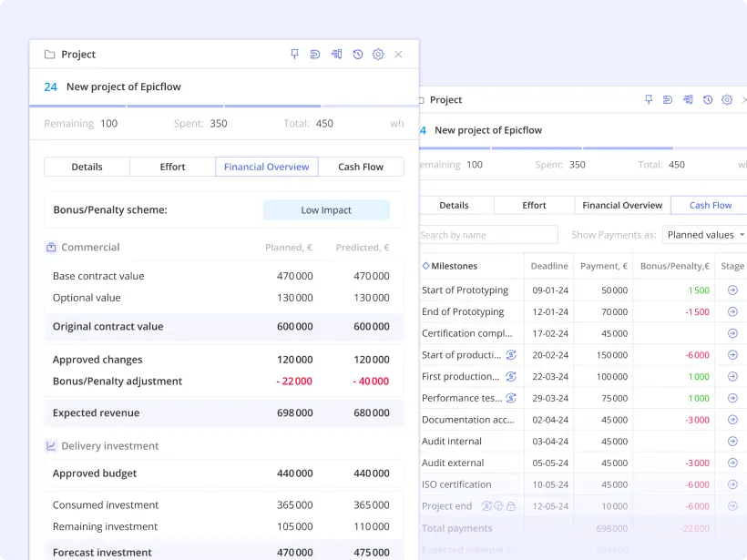This screenshot has width=747, height=560.
Task: Click stage arrow for Audit internal row
Action: point(732,442)
